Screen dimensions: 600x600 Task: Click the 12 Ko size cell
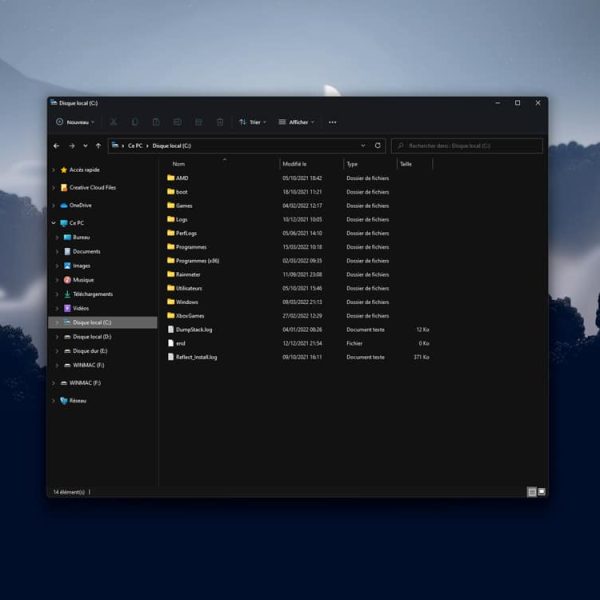(x=423, y=329)
